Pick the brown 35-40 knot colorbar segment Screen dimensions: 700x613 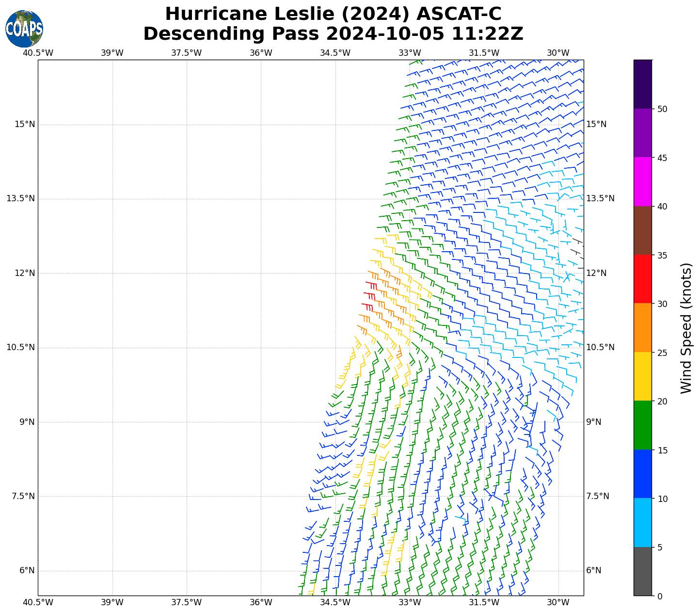pos(643,230)
